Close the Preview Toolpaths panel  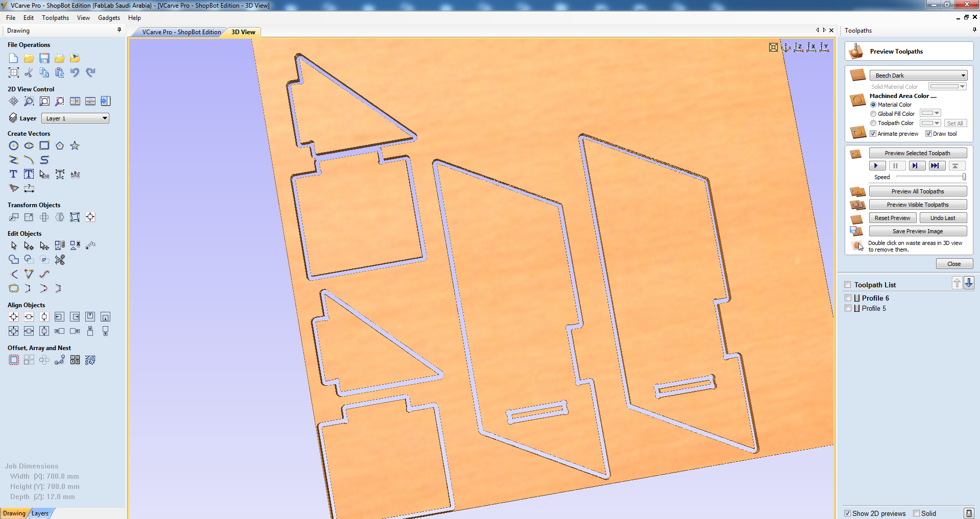[x=953, y=264]
